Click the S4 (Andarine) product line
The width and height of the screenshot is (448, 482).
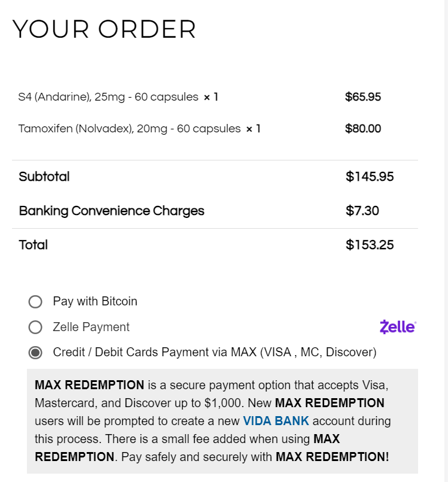118,96
